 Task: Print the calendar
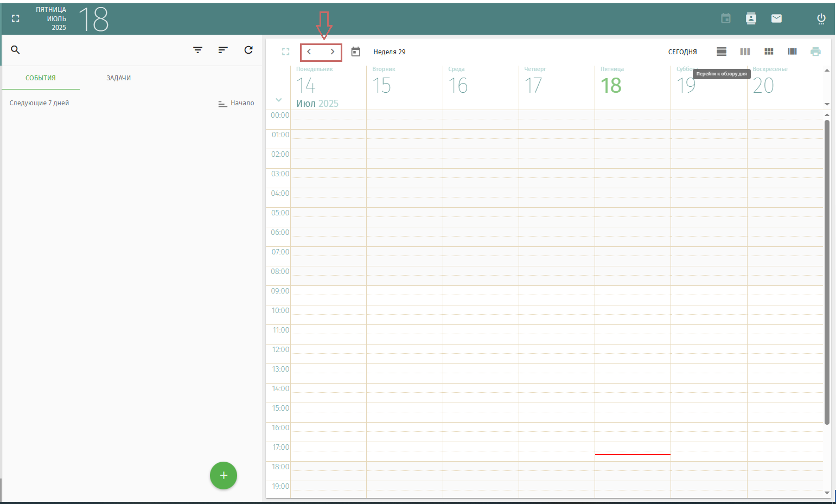tap(815, 52)
